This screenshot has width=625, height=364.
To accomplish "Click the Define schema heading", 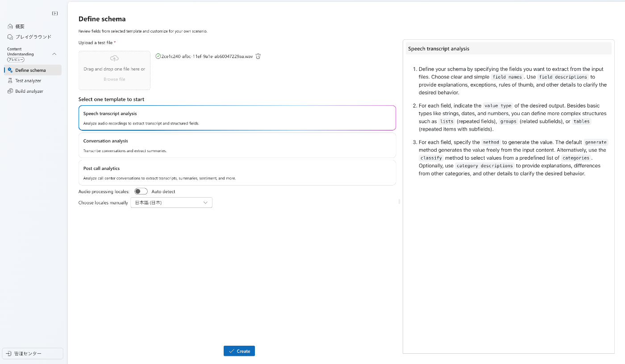I will click(102, 19).
